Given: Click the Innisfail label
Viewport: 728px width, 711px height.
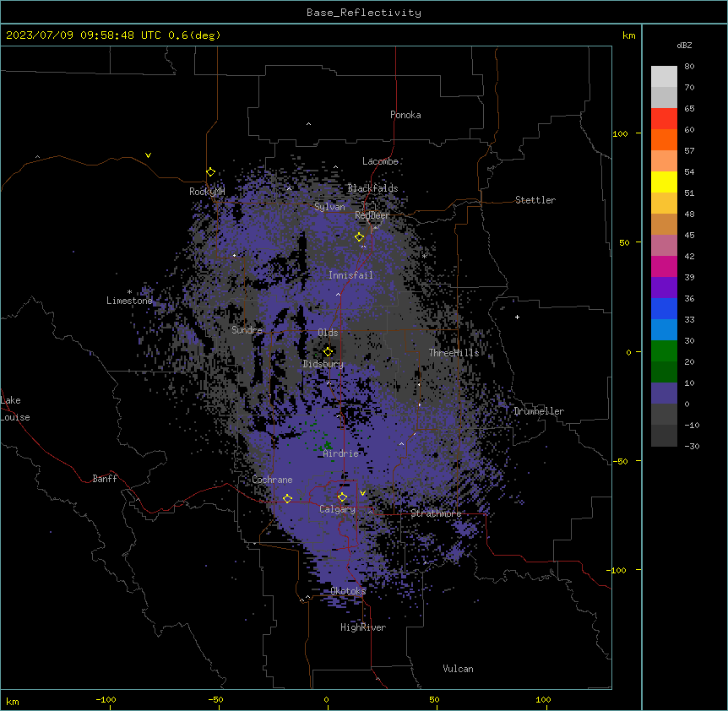Looking at the screenshot, I should [x=350, y=275].
